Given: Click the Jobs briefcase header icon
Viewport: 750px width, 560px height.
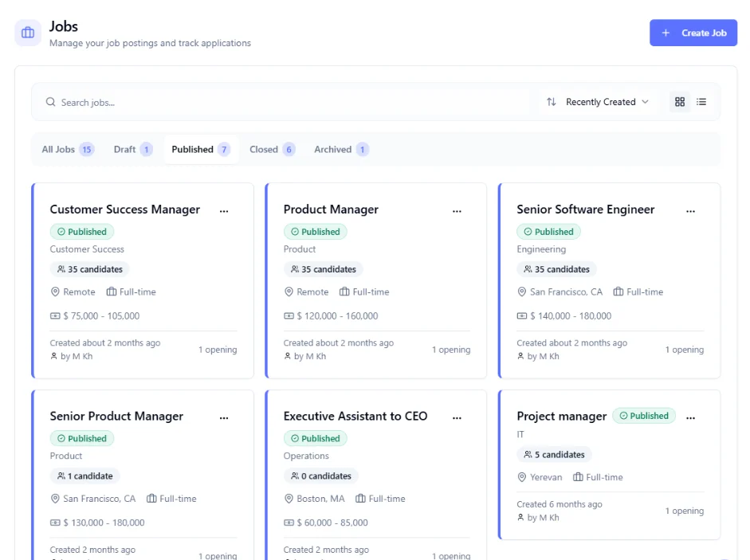Looking at the screenshot, I should click(x=28, y=33).
